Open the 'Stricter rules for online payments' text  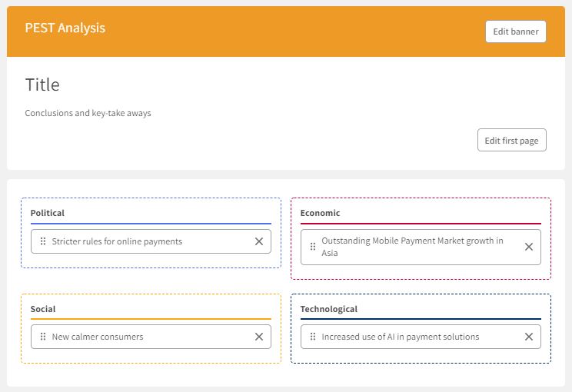[117, 241]
